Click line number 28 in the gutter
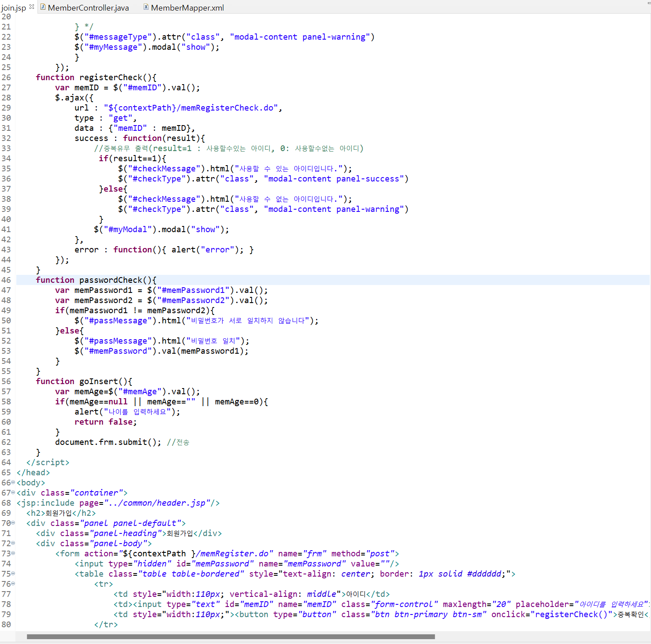This screenshot has height=644, width=651. point(6,98)
